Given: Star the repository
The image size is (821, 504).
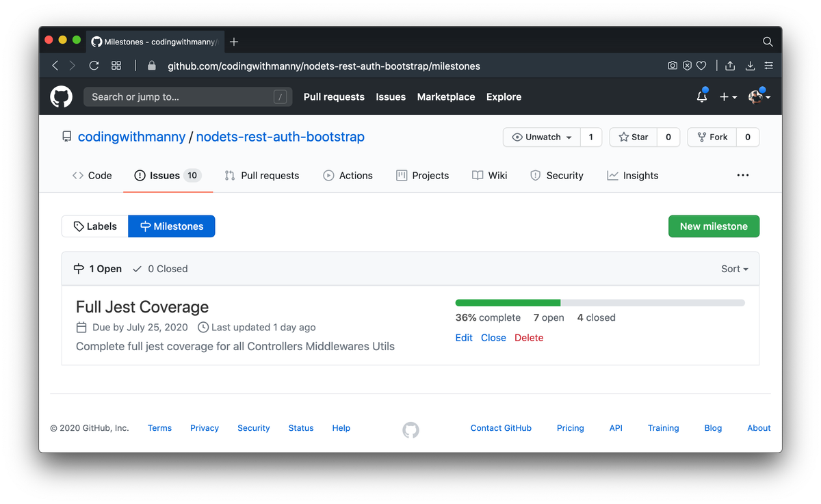Looking at the screenshot, I should 634,137.
